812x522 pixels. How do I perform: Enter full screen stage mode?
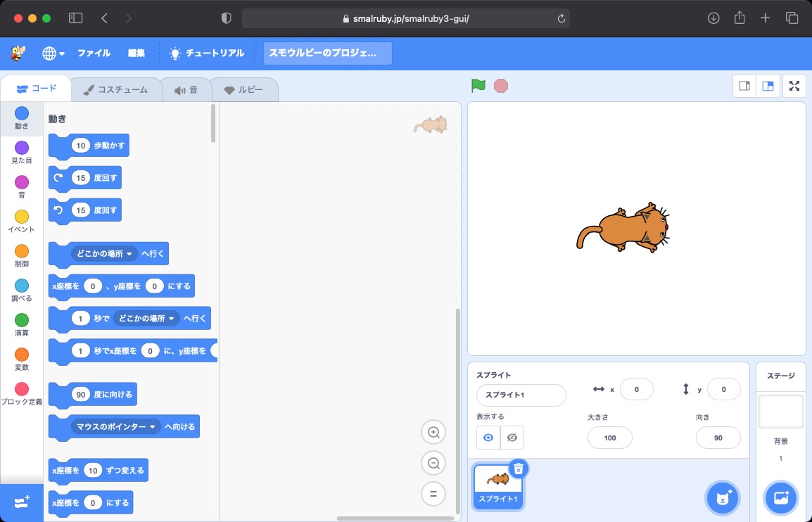pyautogui.click(x=794, y=86)
